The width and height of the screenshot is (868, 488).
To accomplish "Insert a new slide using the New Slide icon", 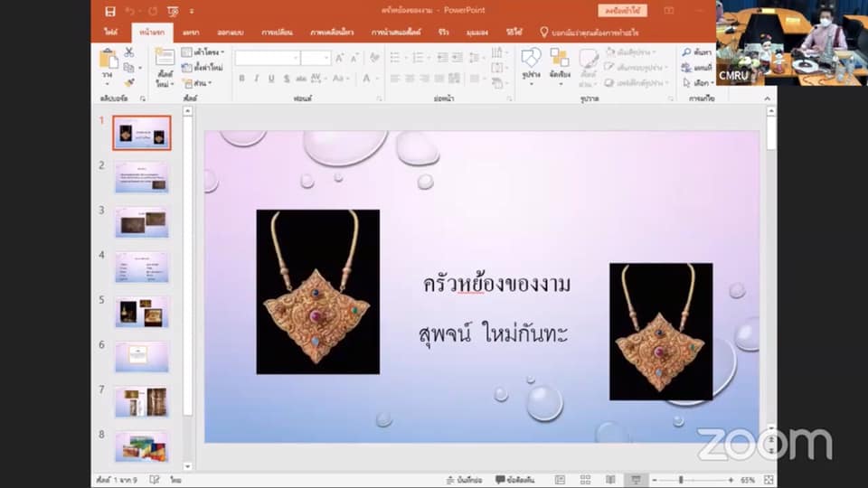I will 165,61.
